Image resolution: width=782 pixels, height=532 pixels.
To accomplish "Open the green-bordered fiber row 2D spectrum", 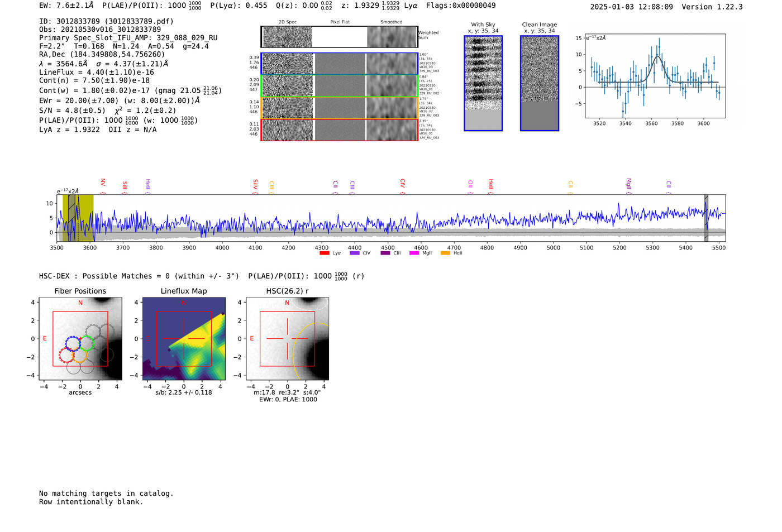I will pyautogui.click(x=287, y=86).
